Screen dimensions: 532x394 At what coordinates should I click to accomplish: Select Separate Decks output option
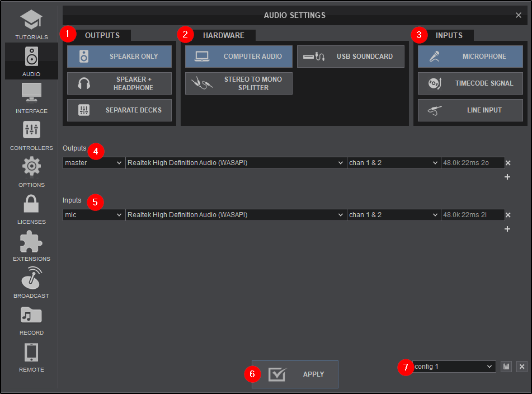tap(119, 110)
